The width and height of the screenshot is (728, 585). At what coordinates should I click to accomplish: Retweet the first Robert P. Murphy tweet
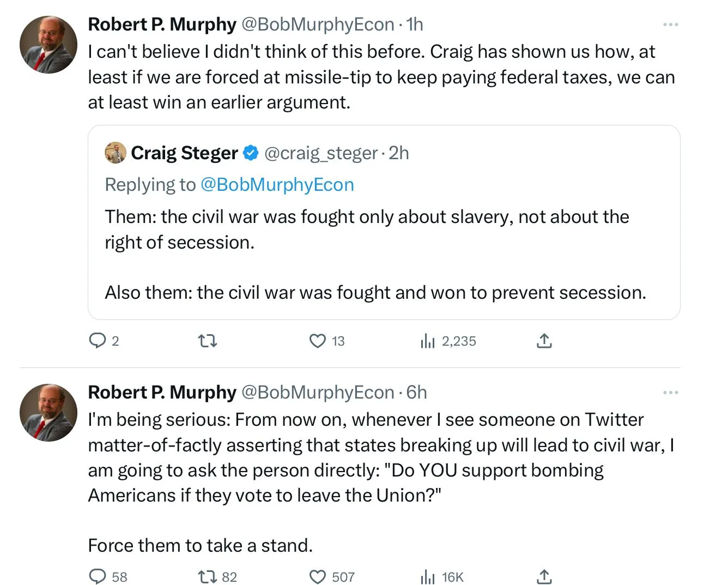[x=207, y=341]
